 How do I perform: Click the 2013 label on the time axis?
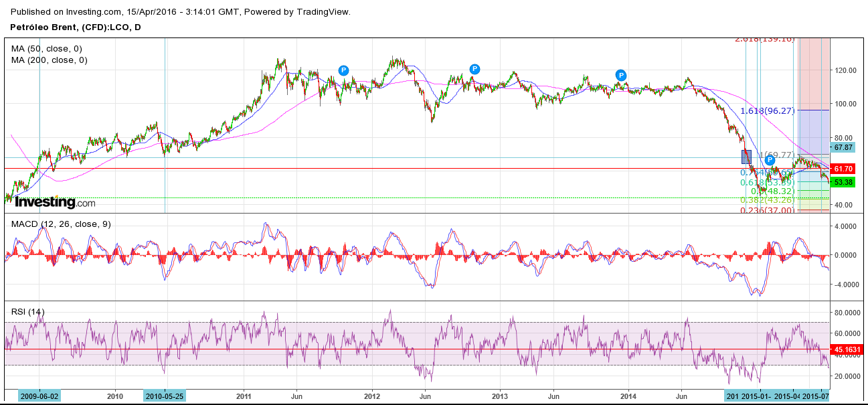500,396
